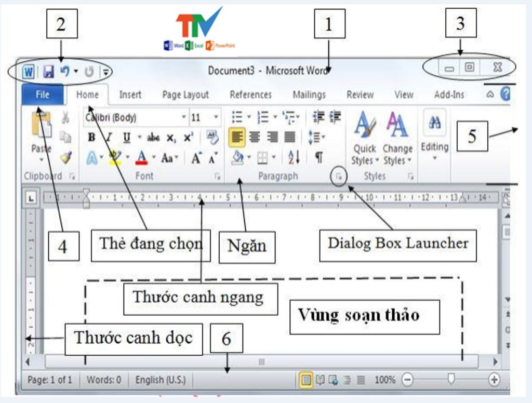Click the Cut scissors icon
This screenshot has height=403, width=532.
[65, 117]
